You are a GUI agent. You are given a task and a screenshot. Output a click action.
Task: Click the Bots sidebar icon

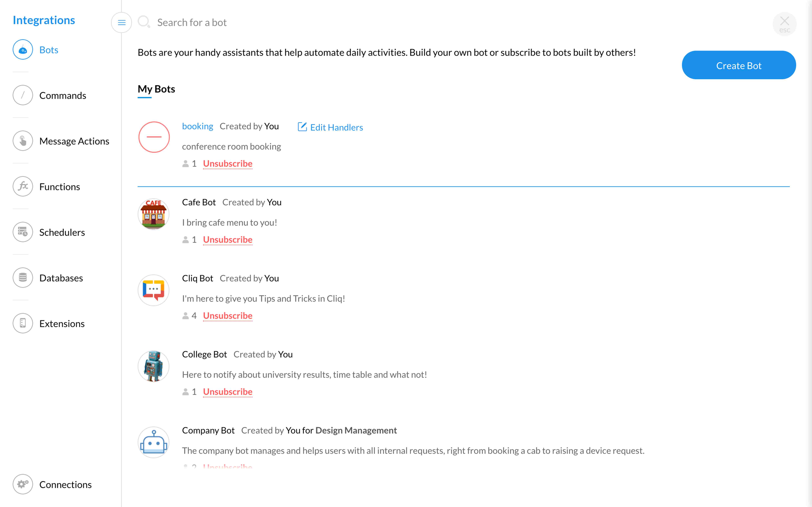(23, 50)
